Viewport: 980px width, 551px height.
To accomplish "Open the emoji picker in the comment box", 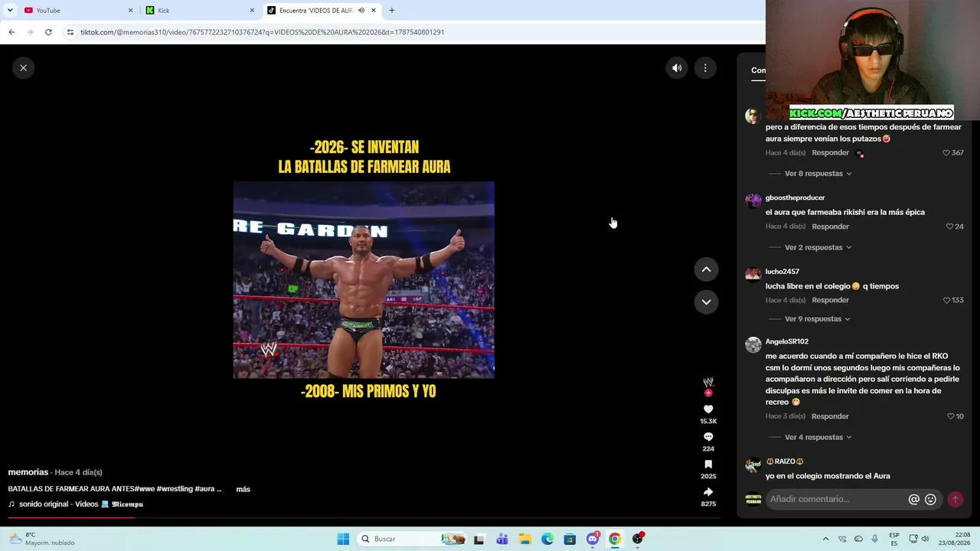I will [x=930, y=499].
